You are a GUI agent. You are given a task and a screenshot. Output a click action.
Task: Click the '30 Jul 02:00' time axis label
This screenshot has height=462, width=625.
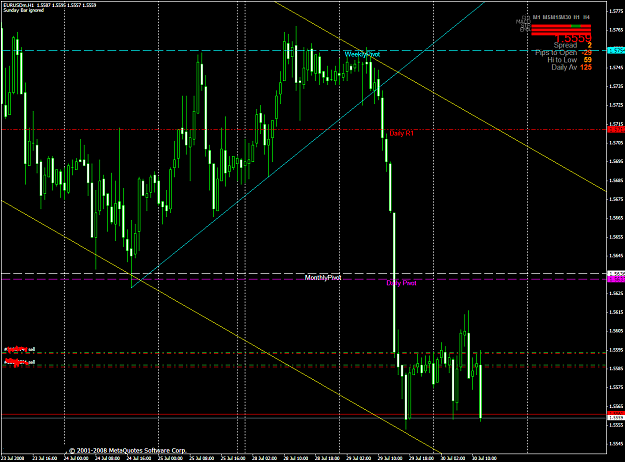point(453,458)
